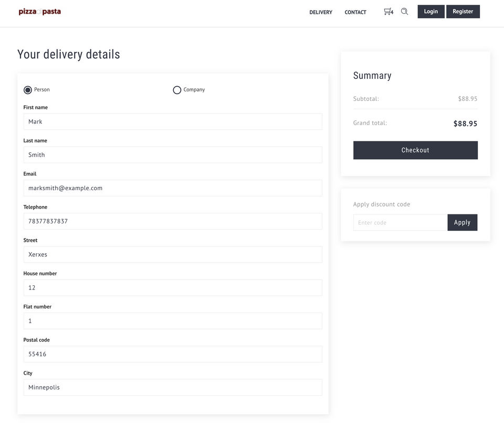Click the First name field
Image resolution: width=504 pixels, height=423 pixels.
pyautogui.click(x=173, y=121)
